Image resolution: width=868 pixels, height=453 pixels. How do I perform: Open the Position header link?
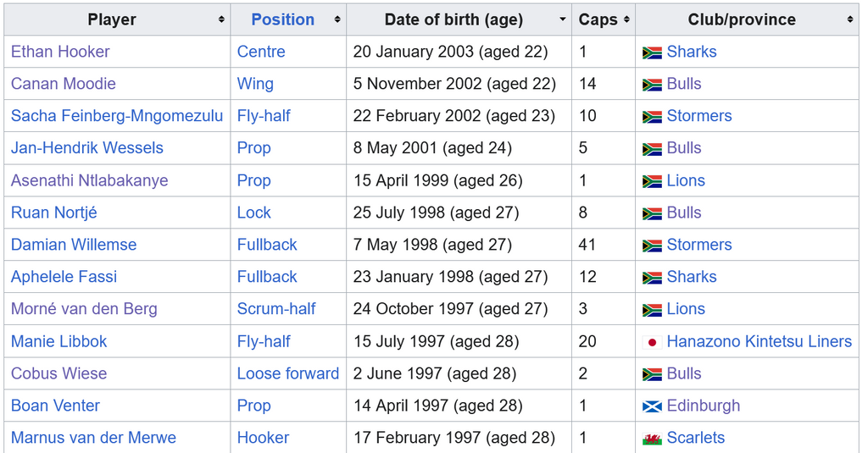tap(282, 19)
